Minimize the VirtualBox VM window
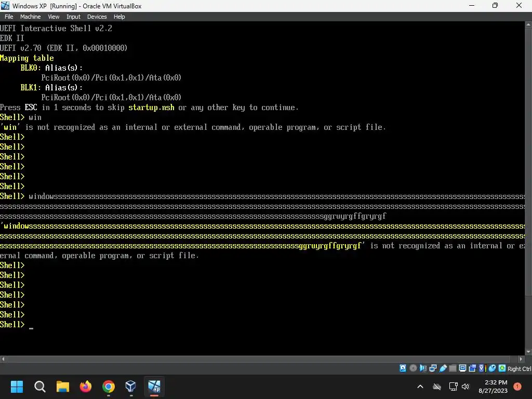Image resolution: width=532 pixels, height=399 pixels. [472, 6]
